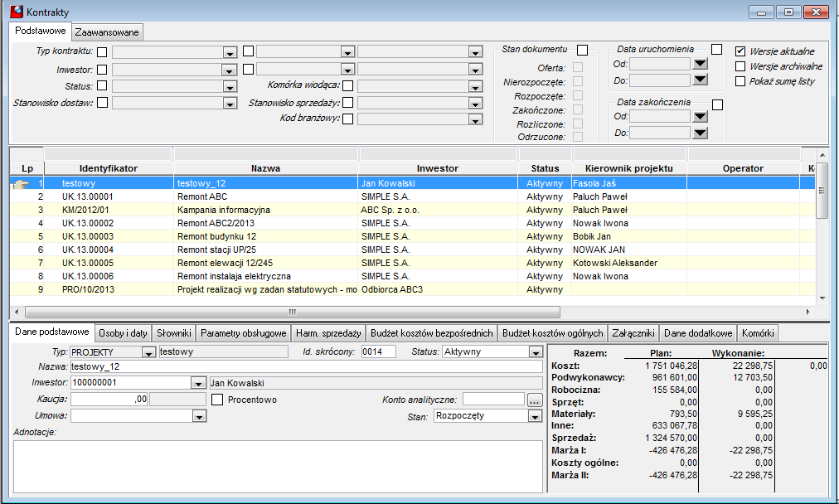This screenshot has height=504, width=839.
Task: Switch to the Zaawansowane tab
Action: pyautogui.click(x=107, y=32)
